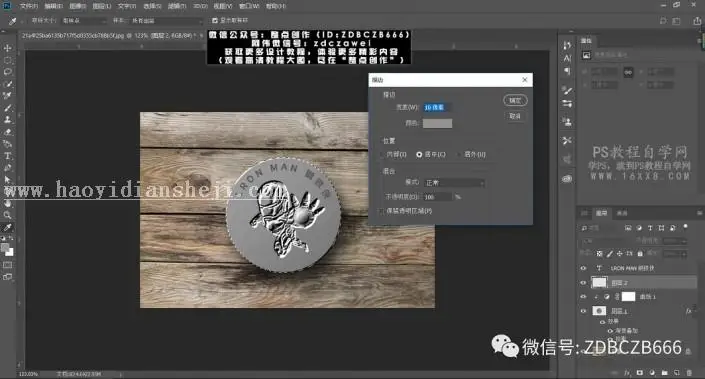
Task: Select the active Eyedropper tool in toolbar
Action: point(8,227)
